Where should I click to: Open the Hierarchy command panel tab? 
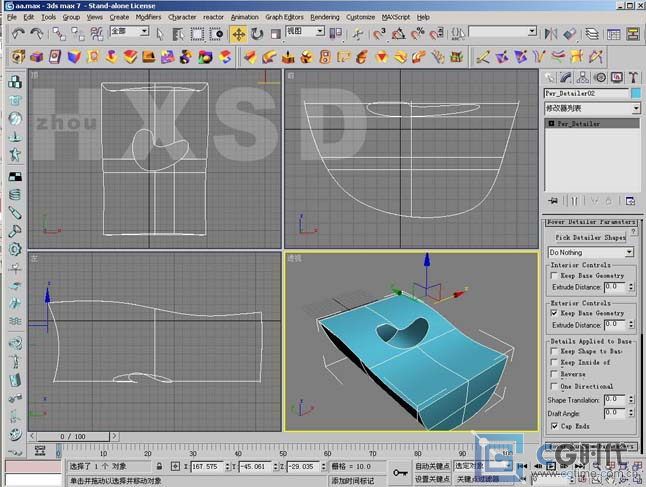(583, 77)
